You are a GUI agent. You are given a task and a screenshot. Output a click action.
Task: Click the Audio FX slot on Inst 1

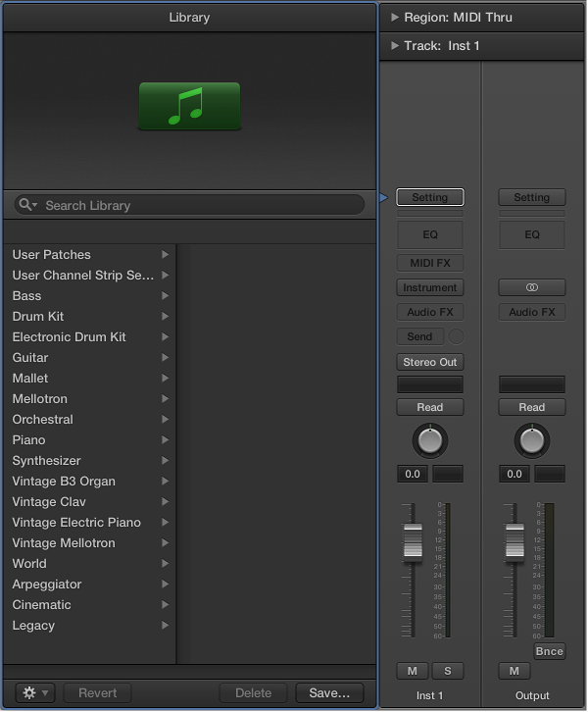coord(430,312)
